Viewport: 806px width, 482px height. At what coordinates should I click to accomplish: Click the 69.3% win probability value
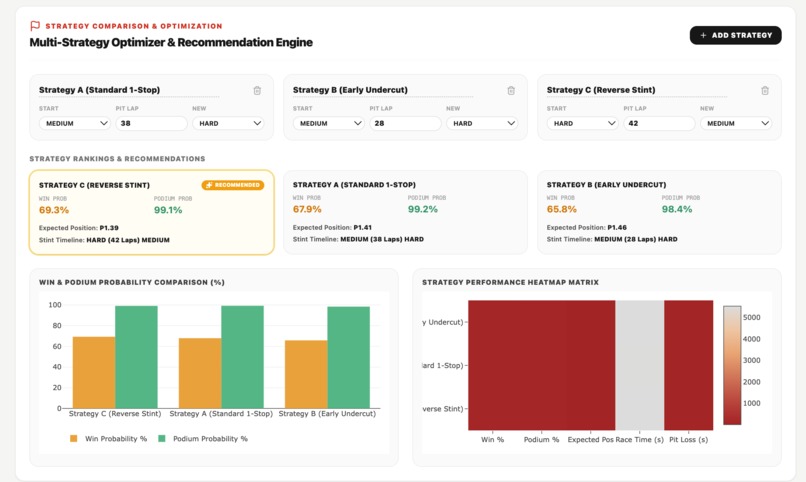coord(54,210)
